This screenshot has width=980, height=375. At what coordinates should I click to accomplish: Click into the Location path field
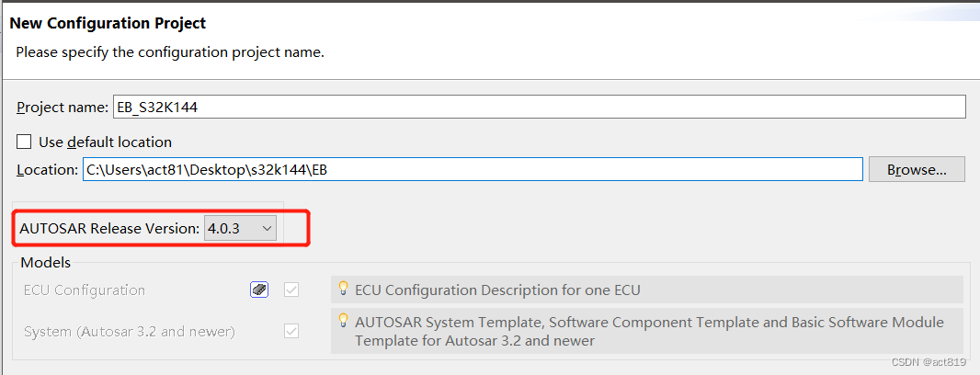[x=472, y=169]
